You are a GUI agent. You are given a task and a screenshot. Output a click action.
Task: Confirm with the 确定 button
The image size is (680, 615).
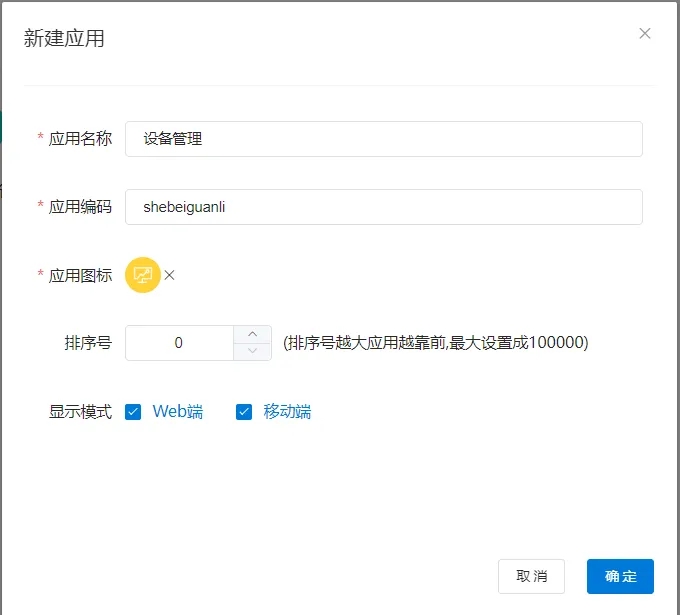click(x=620, y=576)
